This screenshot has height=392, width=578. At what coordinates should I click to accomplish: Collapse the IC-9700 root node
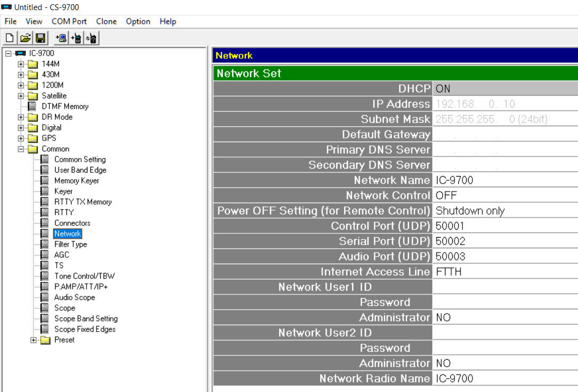coord(8,54)
